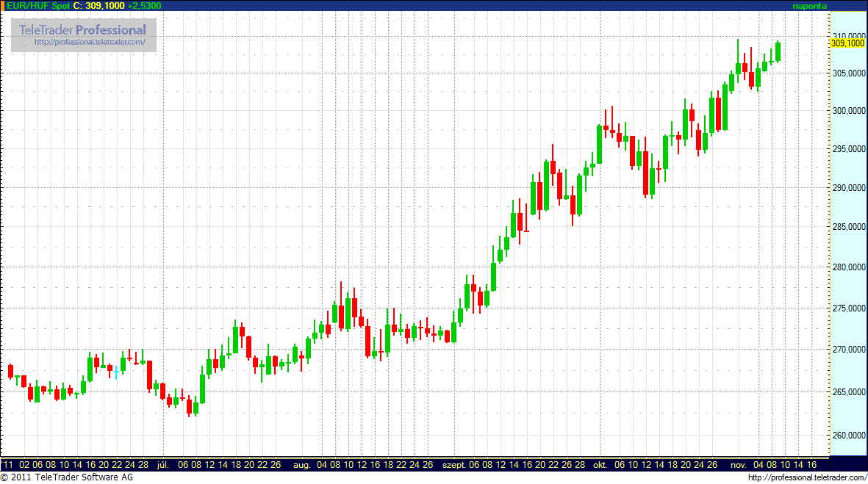Open the professional.teletrader.com link in footer
Screen dimensions: 868x484
(x=807, y=477)
